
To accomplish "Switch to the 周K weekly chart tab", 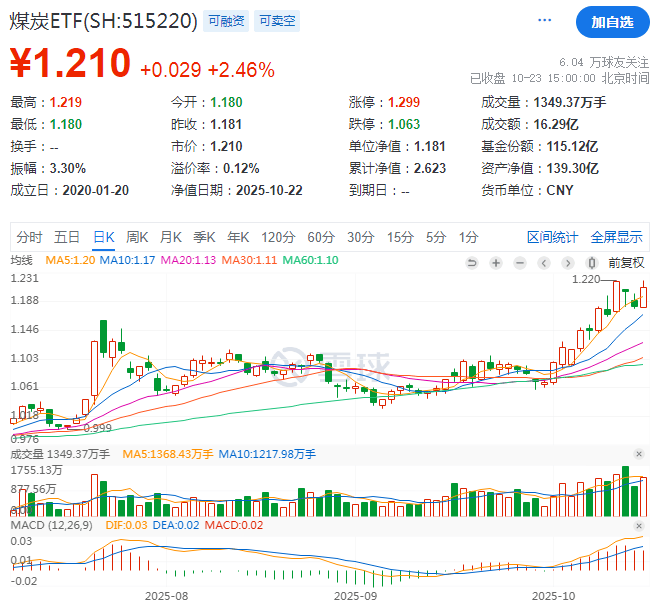I will point(137,237).
